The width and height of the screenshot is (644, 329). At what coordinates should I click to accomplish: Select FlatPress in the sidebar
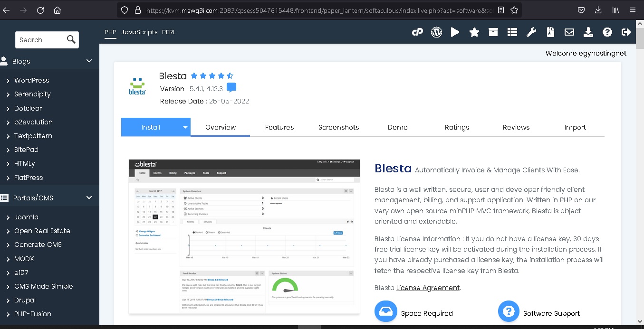coord(29,178)
